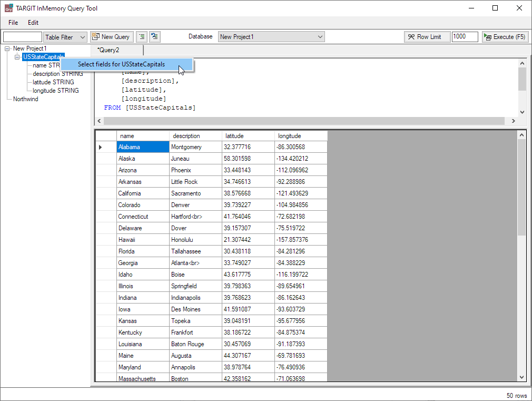Viewport: 532px width, 401px height.
Task: Click the Des Moines cell
Action: pyautogui.click(x=195, y=309)
